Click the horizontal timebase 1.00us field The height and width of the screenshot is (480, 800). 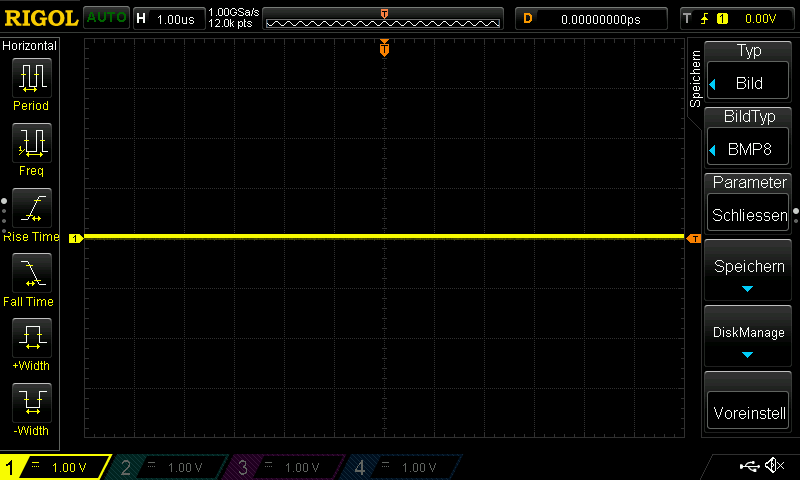(x=169, y=19)
